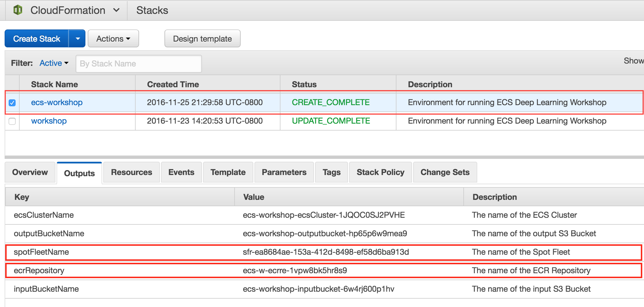Click the inputBucketName output key

[46, 289]
